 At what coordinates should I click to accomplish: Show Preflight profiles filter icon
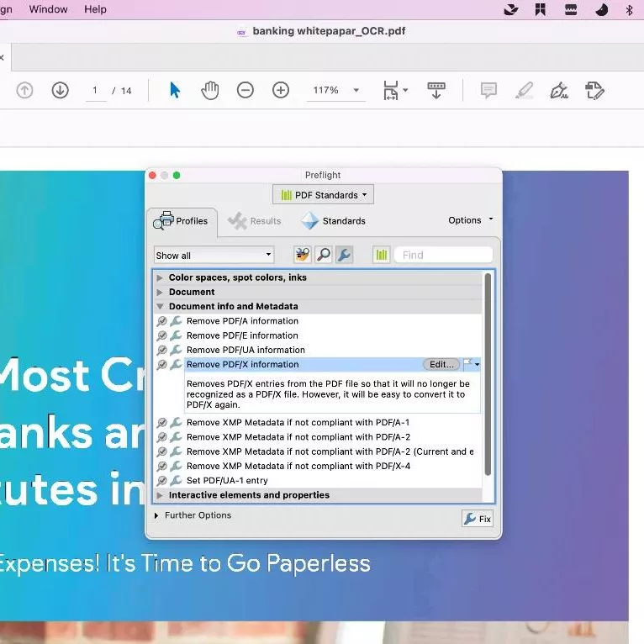pos(302,255)
